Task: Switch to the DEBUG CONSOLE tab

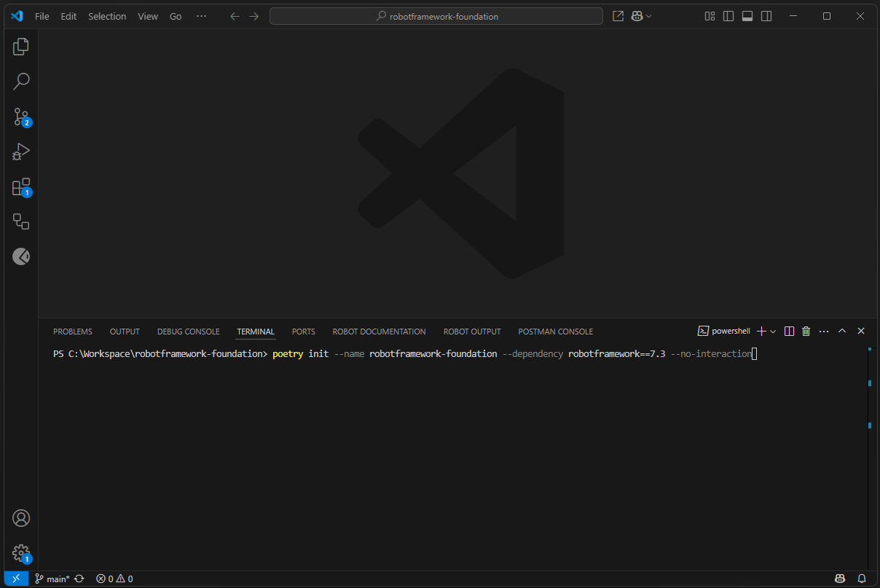Action: 188,332
